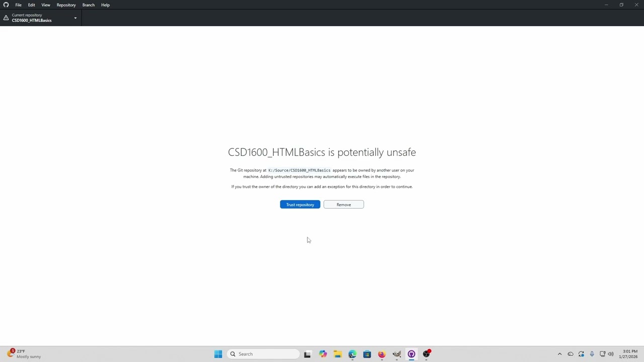Click the GitHub Desktop logo icon

pos(6,5)
